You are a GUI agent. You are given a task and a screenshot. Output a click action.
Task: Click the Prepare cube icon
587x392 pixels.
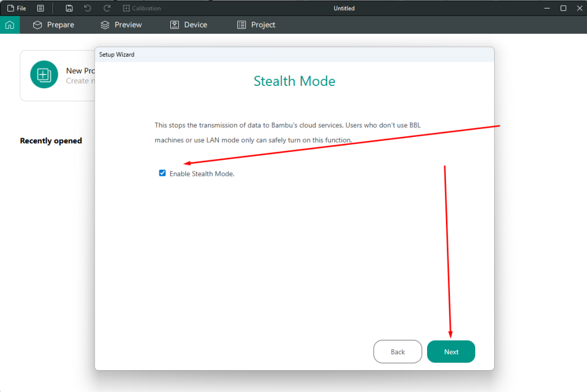[x=37, y=25]
